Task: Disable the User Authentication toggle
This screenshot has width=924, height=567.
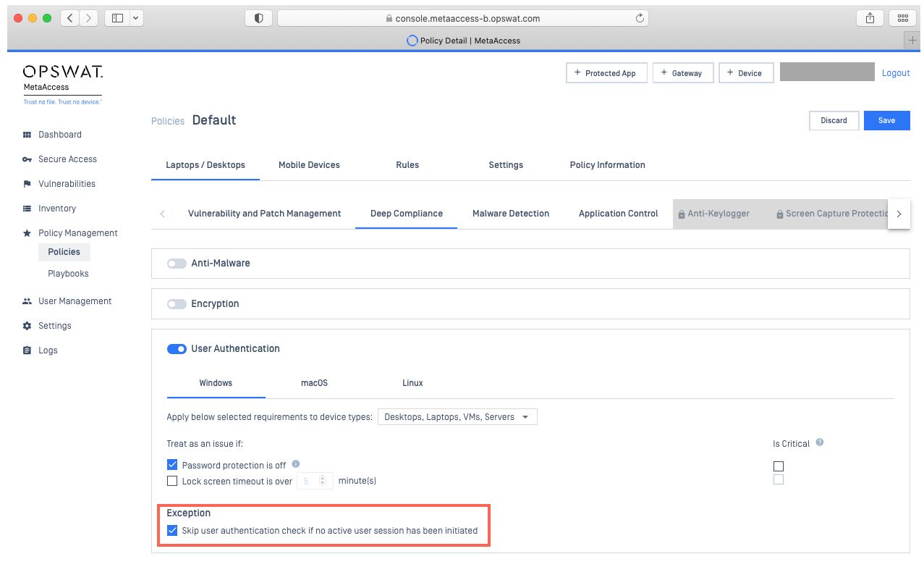Action: click(x=177, y=349)
